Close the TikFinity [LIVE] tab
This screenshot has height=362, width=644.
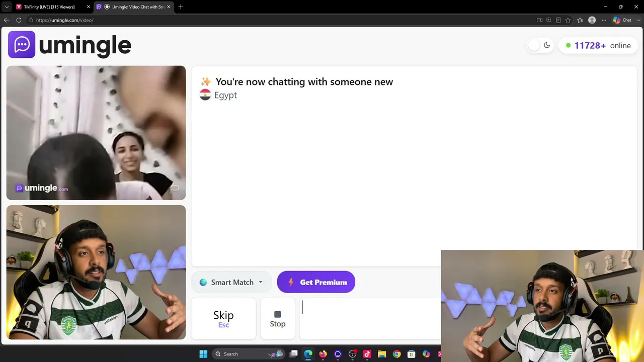point(89,7)
